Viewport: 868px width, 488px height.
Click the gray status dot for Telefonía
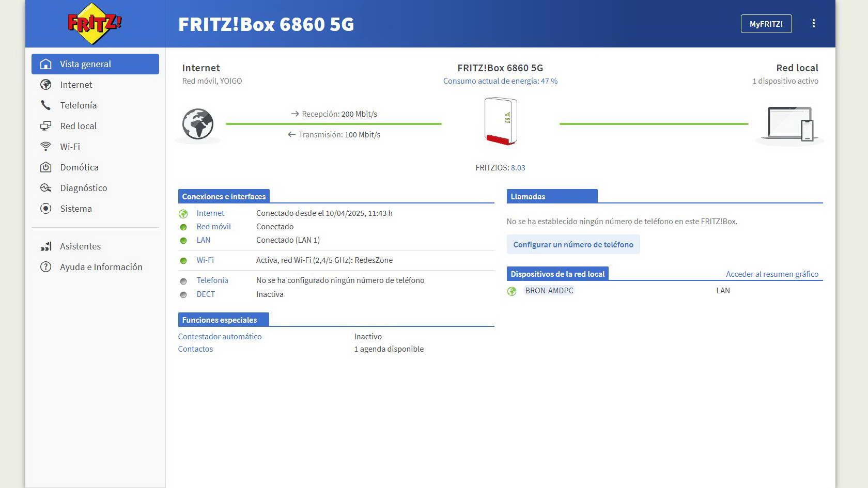pos(183,281)
